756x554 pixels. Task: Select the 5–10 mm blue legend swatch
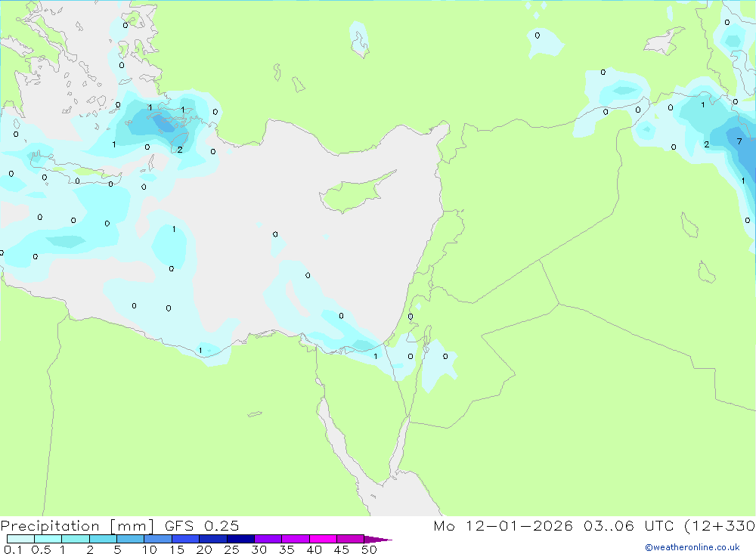131,539
